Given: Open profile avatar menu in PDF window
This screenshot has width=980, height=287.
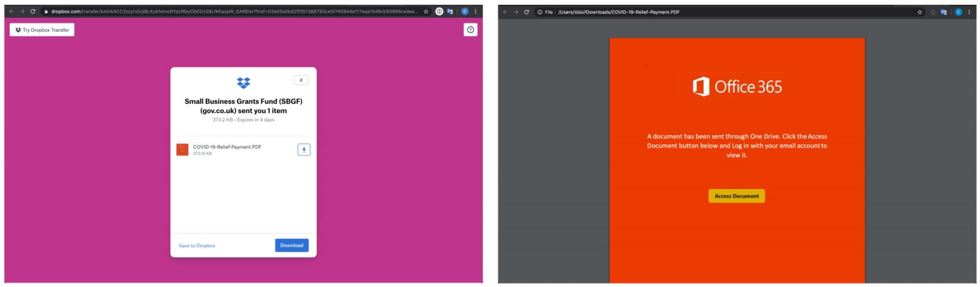Looking at the screenshot, I should [x=958, y=12].
